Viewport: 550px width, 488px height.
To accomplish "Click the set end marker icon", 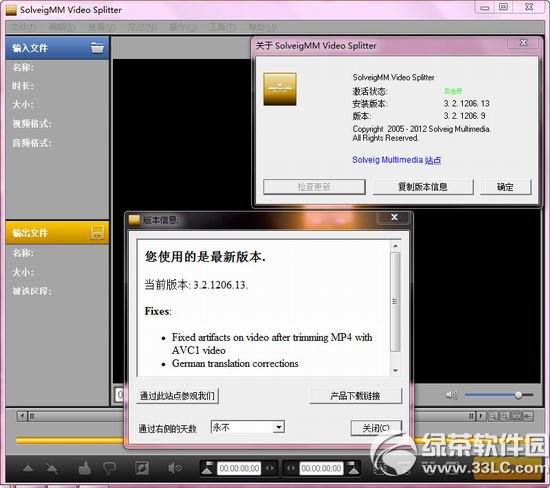I will click(x=353, y=468).
